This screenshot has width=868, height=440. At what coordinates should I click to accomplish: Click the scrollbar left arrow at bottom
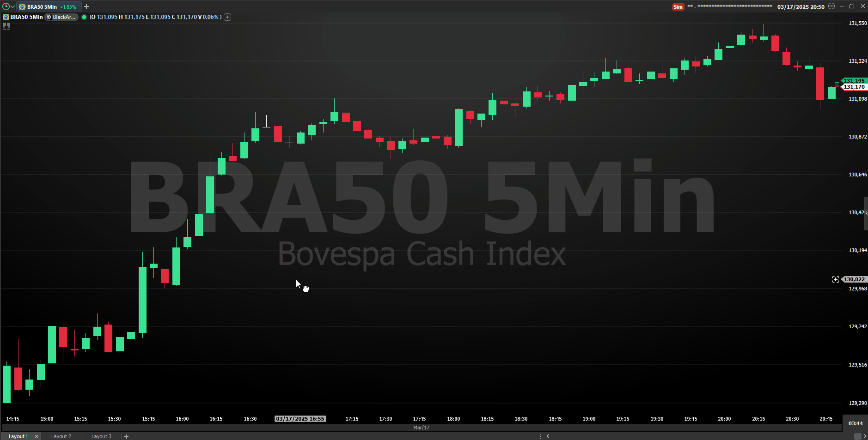[548, 436]
